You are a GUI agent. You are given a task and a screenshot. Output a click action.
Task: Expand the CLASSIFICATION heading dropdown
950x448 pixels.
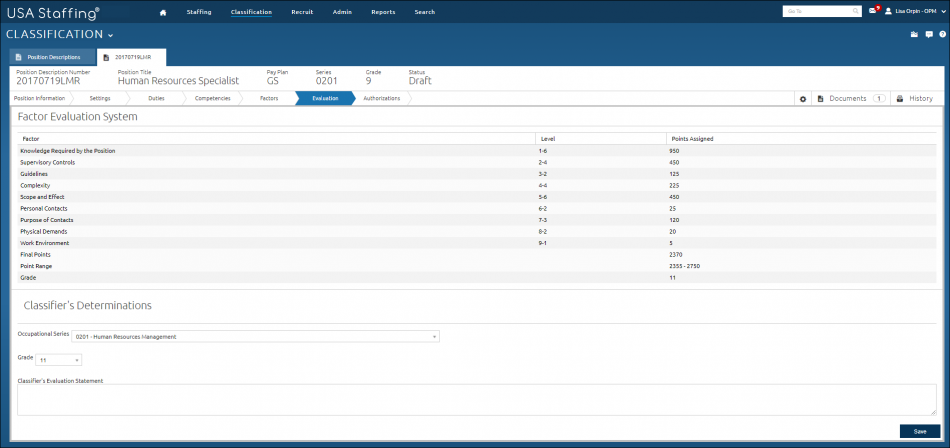[110, 36]
